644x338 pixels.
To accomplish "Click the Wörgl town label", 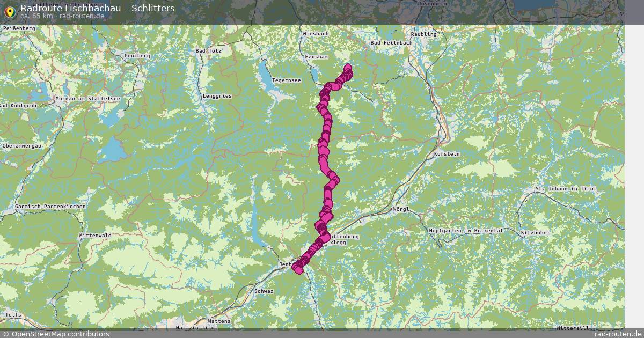I will point(401,209).
